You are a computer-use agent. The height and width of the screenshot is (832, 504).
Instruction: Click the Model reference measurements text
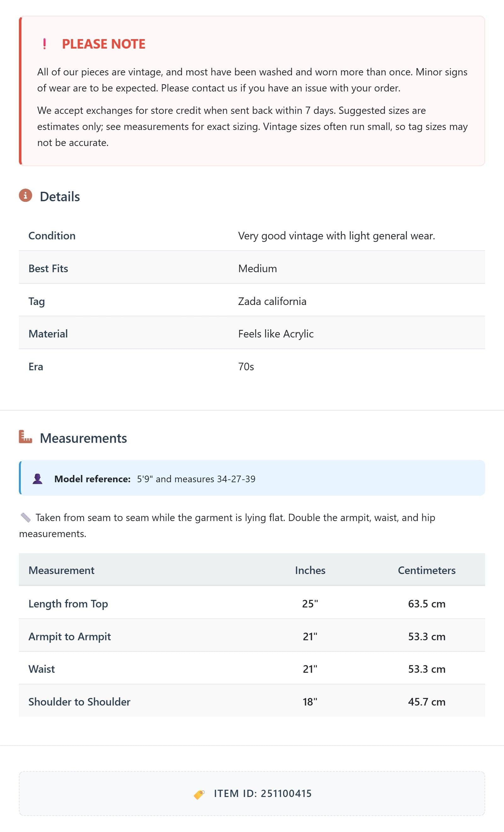(196, 479)
